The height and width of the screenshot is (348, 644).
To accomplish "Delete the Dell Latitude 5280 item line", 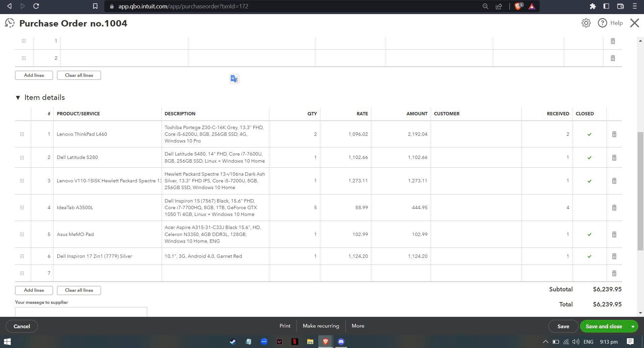I will click(x=614, y=158).
